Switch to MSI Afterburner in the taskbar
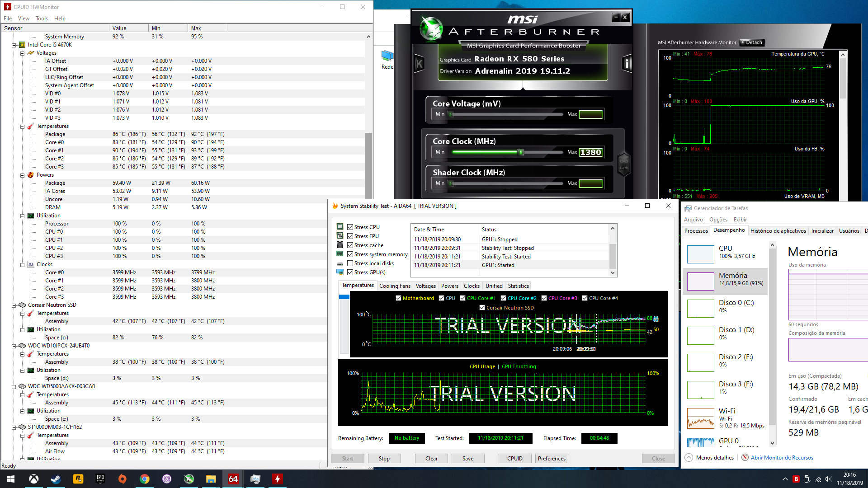Viewport: 868px width, 488px height. click(x=189, y=479)
